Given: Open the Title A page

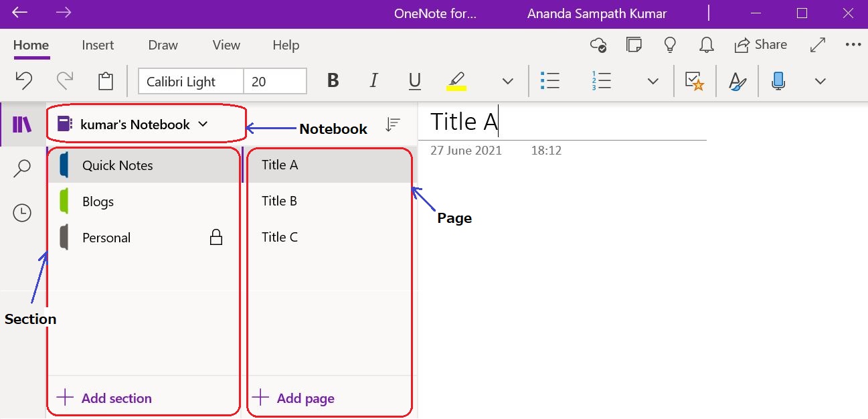Looking at the screenshot, I should pos(329,165).
